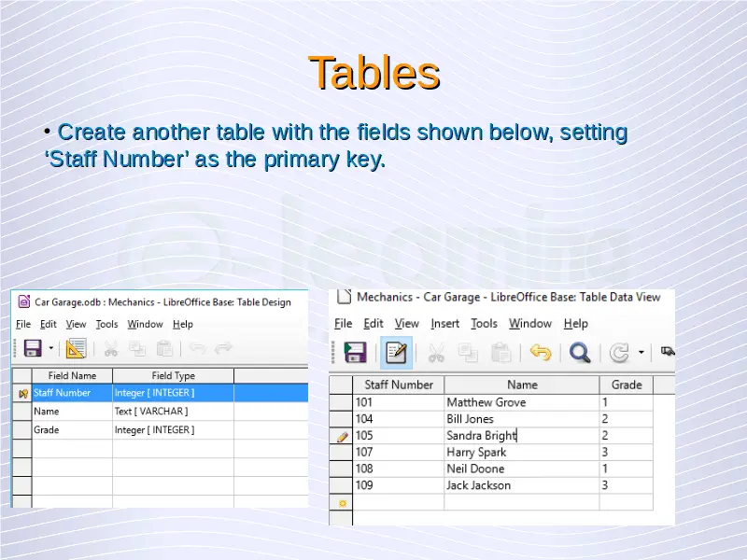Viewport: 747px width, 560px height.
Task: Click the Jack Jackson name cell
Action: coord(522,485)
